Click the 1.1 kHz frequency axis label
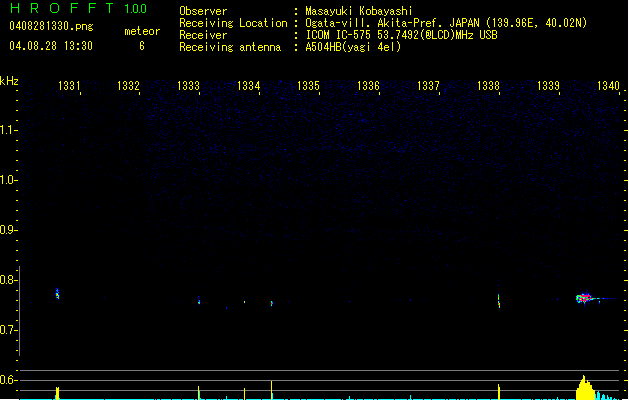629x400 pixels. [x=8, y=130]
